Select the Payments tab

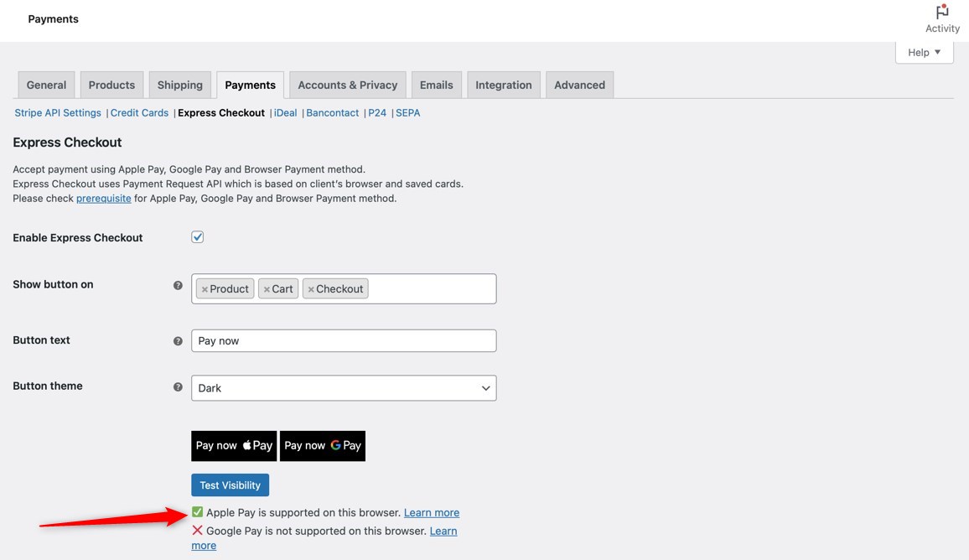tap(251, 85)
